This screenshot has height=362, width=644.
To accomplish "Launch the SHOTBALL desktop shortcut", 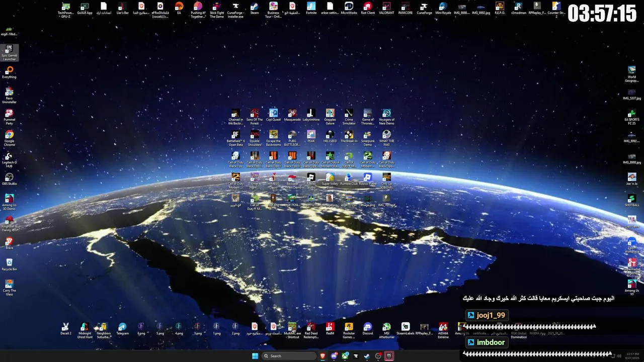I will (x=632, y=201).
